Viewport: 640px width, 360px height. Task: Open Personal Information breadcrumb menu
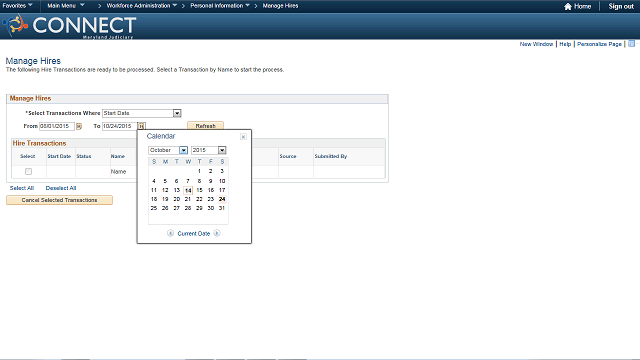coord(220,6)
